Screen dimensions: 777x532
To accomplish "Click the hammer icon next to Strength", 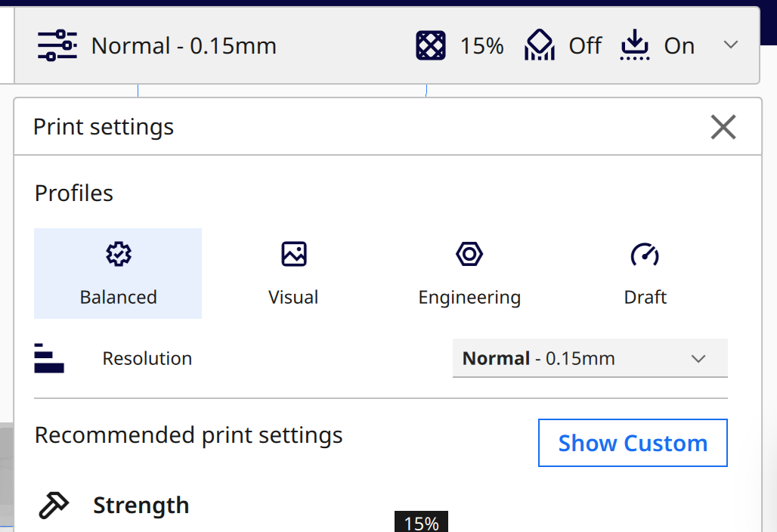I will pyautogui.click(x=54, y=505).
